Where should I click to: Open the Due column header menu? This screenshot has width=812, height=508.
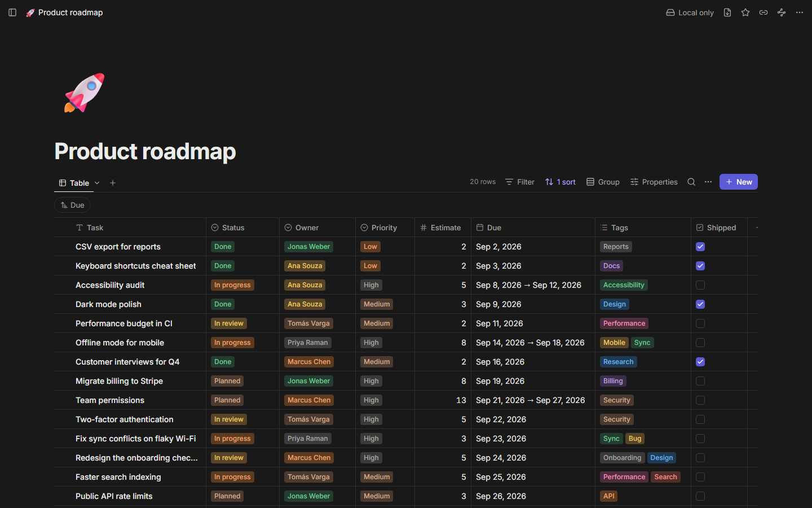[533, 227]
